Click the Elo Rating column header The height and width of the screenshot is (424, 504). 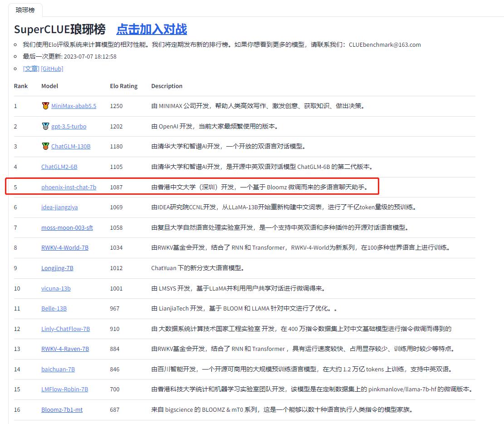(x=124, y=86)
